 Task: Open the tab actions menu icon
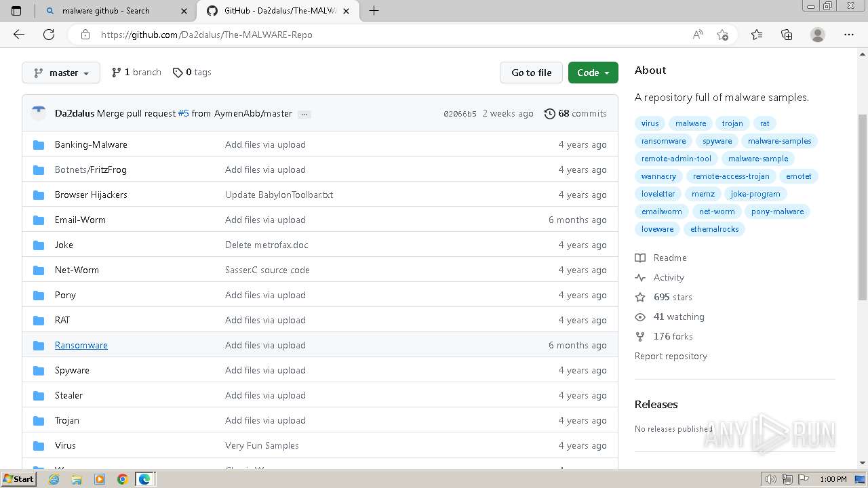16,10
